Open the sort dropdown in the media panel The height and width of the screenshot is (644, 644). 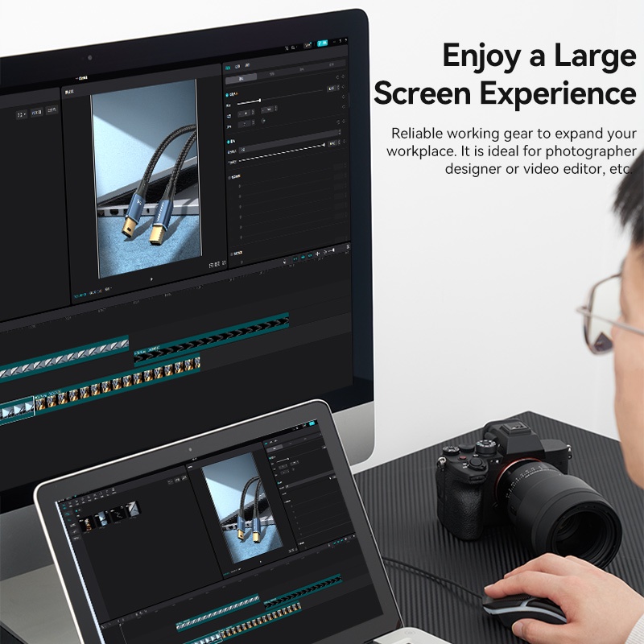51,110
